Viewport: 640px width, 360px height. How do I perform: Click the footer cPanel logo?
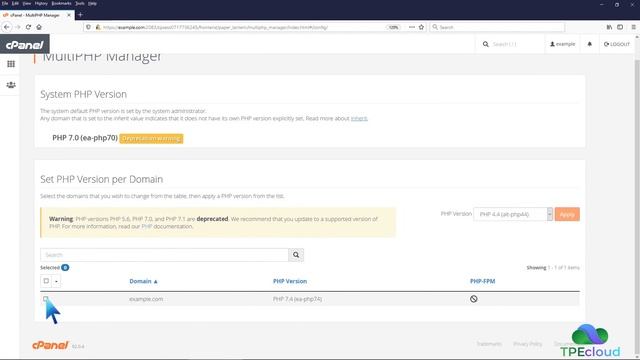point(50,345)
